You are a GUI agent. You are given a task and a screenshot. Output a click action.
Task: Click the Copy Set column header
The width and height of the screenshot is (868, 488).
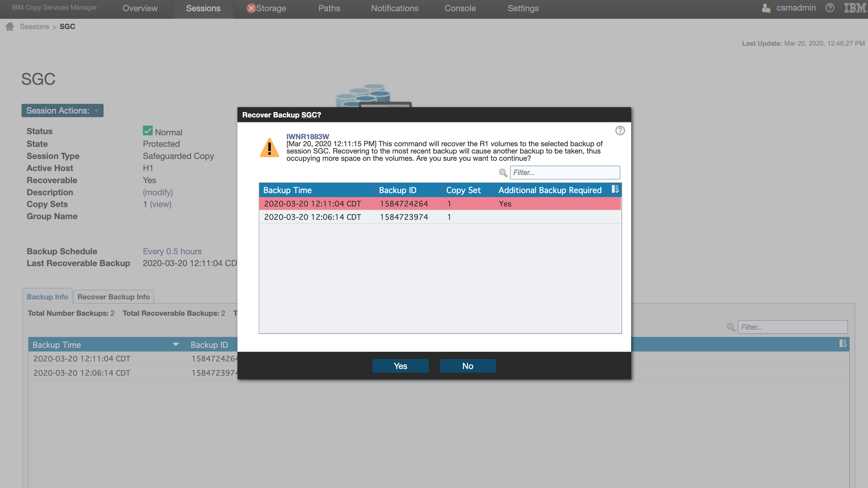click(x=468, y=190)
